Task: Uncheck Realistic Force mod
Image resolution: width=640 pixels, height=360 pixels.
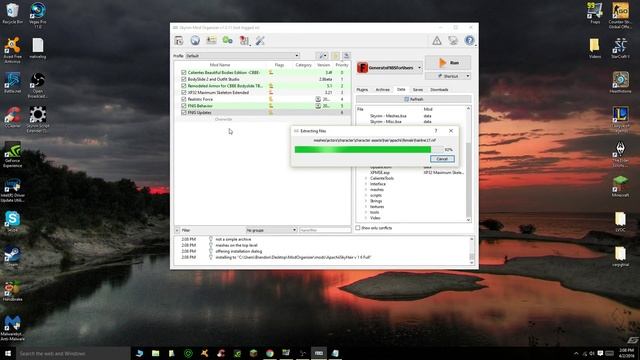Action: click(x=184, y=99)
